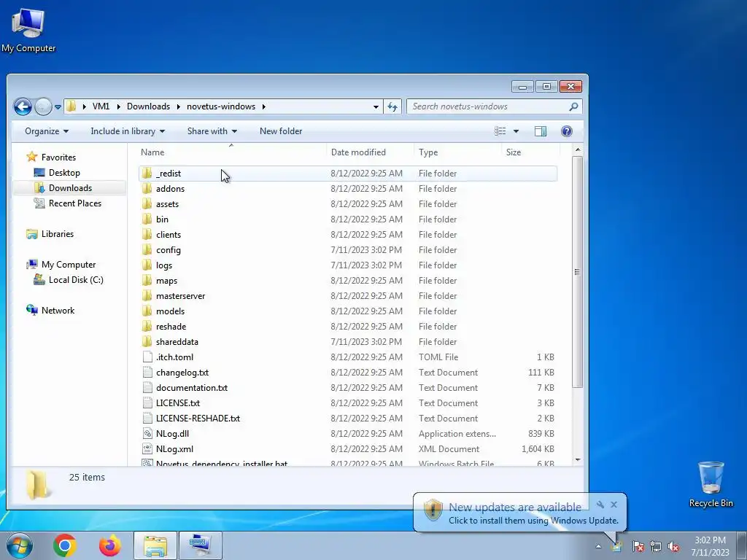Screen dimensions: 747x560
Task: Select VM1 in the breadcrumb path
Action: tap(101, 106)
